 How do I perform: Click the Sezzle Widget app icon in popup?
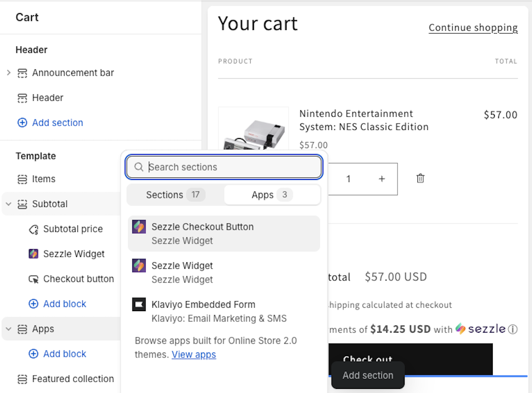[x=139, y=266]
